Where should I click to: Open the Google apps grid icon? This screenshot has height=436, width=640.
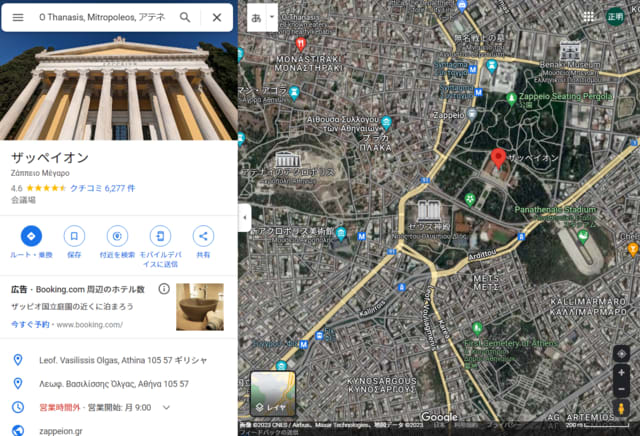tap(589, 17)
